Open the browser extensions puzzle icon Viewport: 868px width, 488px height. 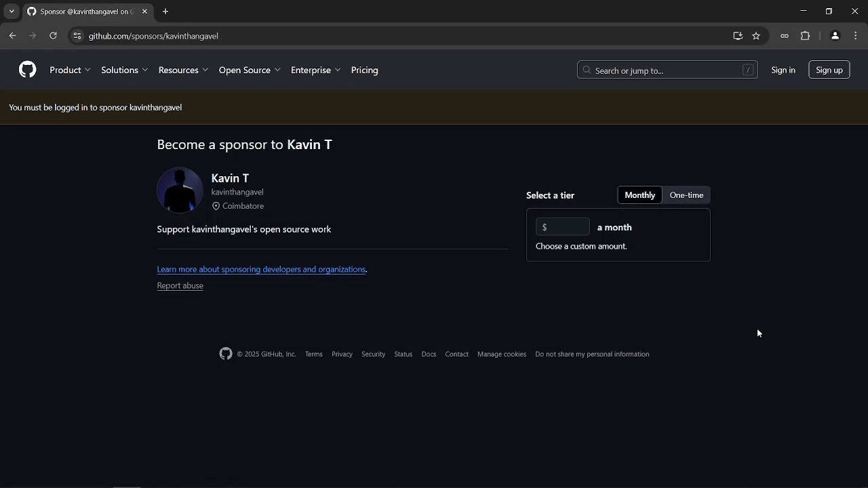pyautogui.click(x=806, y=36)
